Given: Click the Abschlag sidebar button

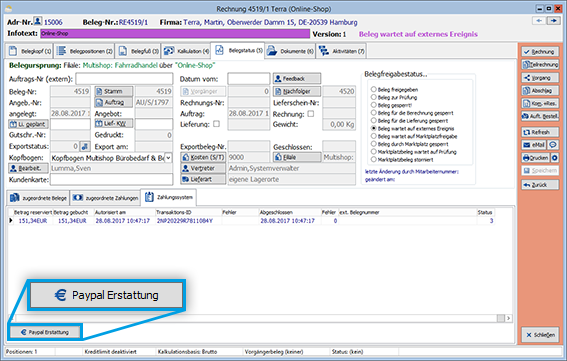Looking at the screenshot, I should [540, 90].
